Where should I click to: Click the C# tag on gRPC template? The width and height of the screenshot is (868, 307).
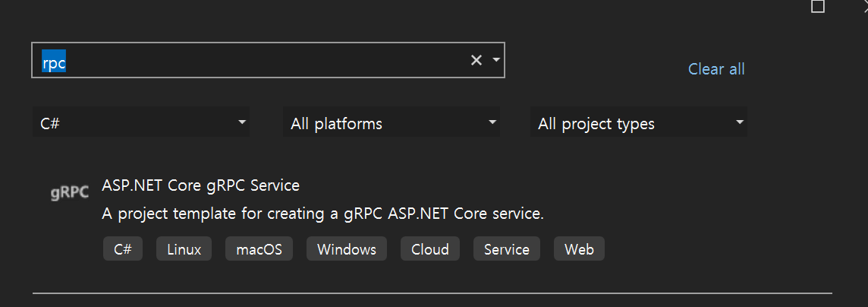[123, 249]
